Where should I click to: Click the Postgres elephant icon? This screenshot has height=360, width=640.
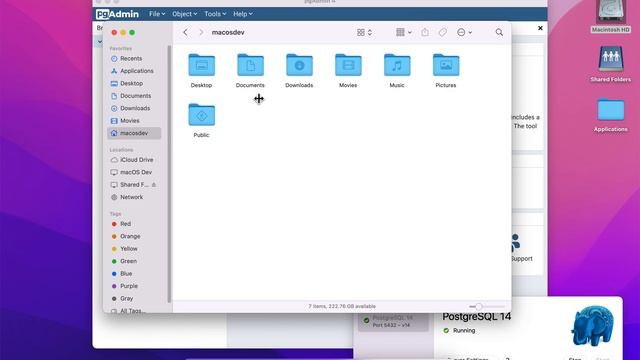point(593,326)
